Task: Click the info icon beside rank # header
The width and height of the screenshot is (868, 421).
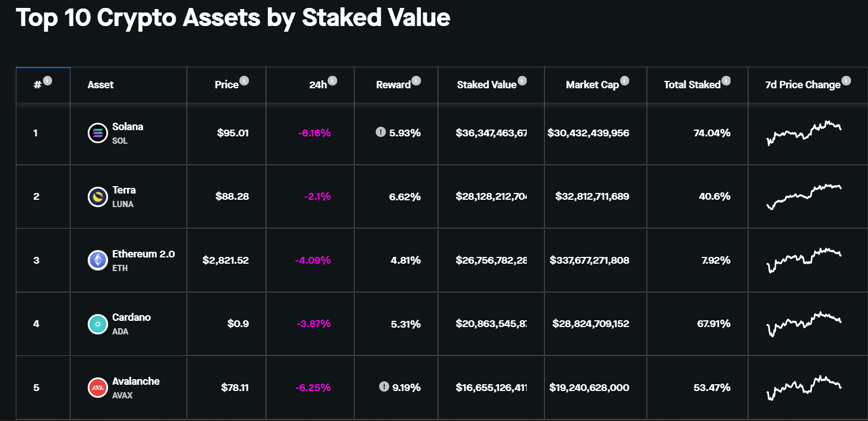Action: [48, 81]
